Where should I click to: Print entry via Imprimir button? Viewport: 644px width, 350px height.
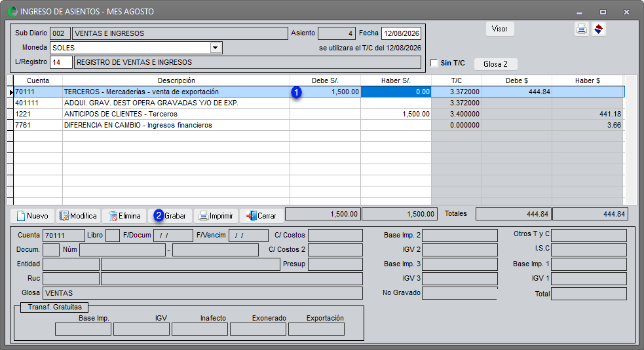(x=216, y=216)
